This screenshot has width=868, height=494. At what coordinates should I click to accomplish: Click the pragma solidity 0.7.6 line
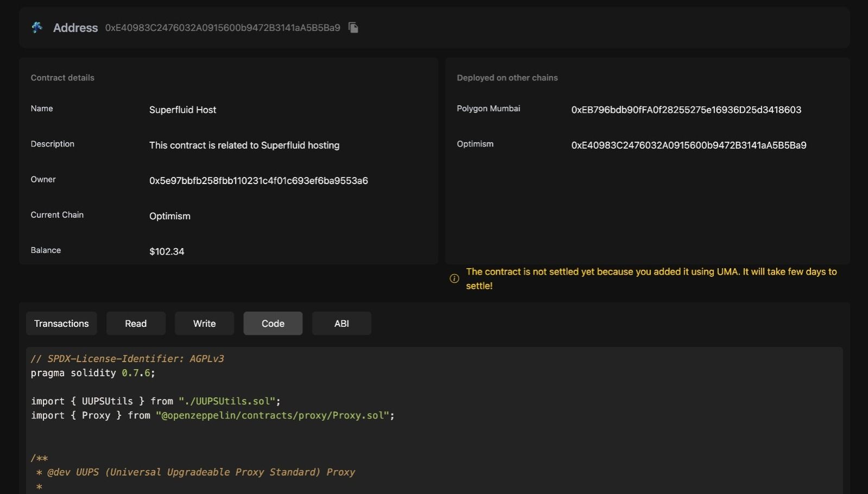tap(93, 373)
